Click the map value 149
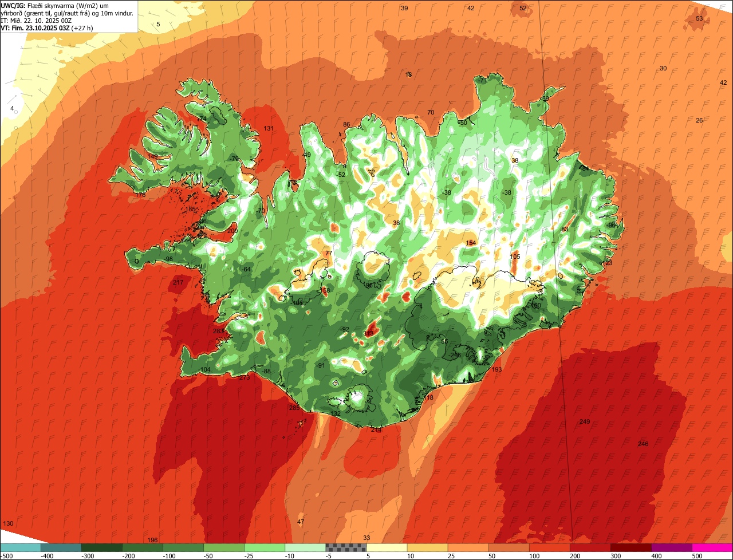Screen dimensions: 733x560 point(152,156)
